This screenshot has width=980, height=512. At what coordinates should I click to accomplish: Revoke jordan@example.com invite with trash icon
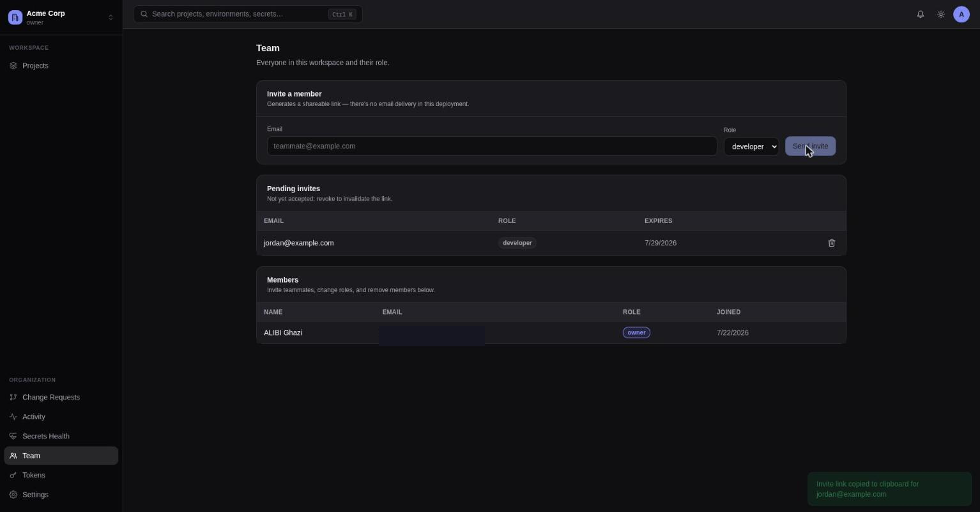tap(832, 243)
